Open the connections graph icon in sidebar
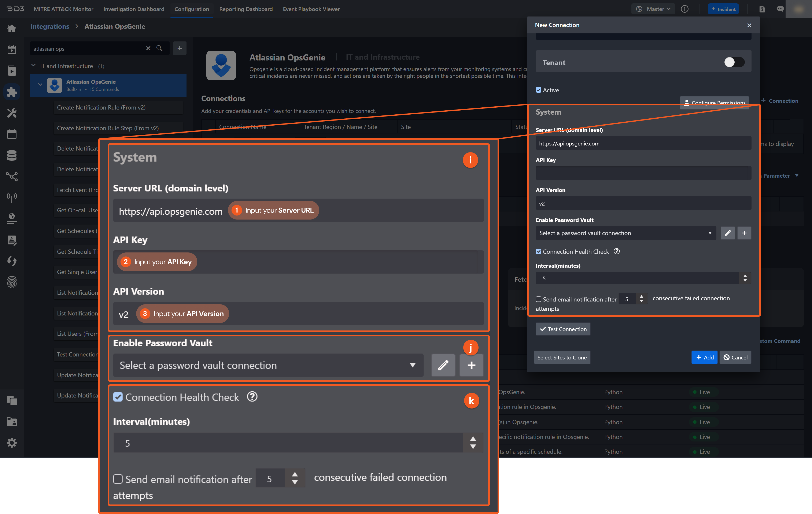The width and height of the screenshot is (812, 514). (12, 176)
